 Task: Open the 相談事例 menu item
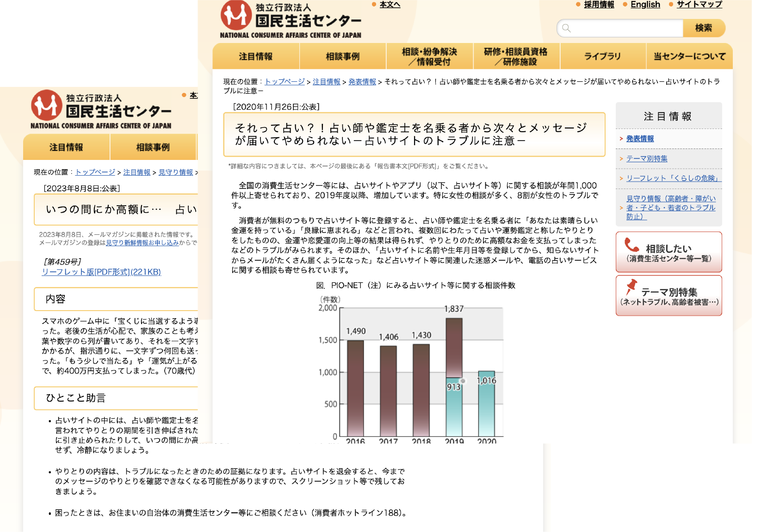point(343,56)
